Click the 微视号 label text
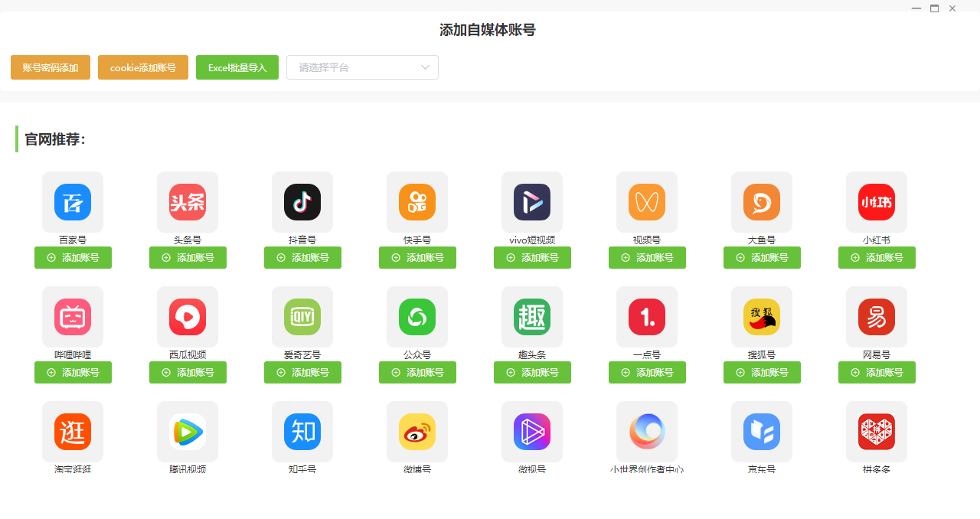980x519 pixels. 532,469
